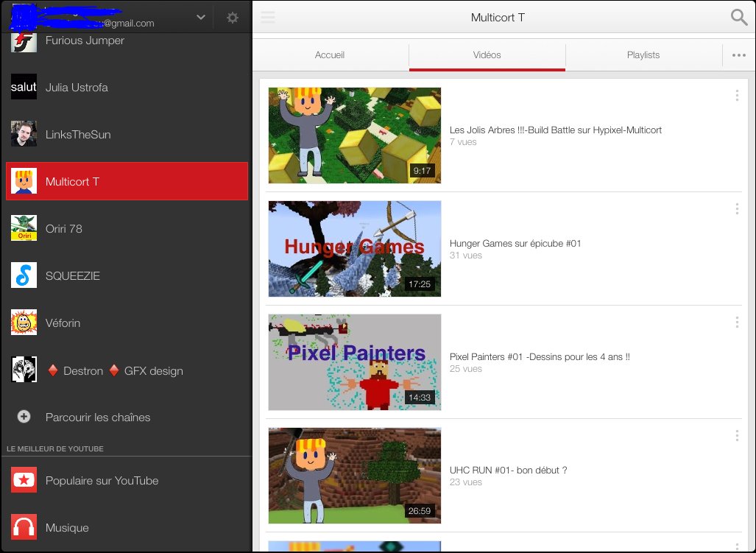This screenshot has width=756, height=553.
Task: Play the UHC RUN video thumbnail
Action: click(x=354, y=476)
